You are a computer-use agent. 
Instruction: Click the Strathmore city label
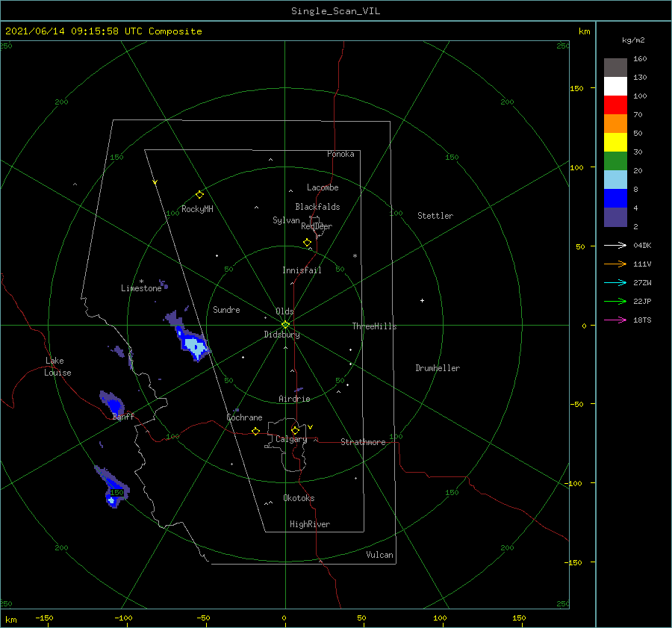(x=363, y=442)
